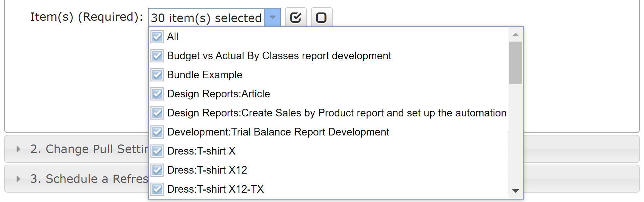Toggle the Bundle Example checkbox
Viewport: 644px width, 202px height.
click(x=157, y=74)
